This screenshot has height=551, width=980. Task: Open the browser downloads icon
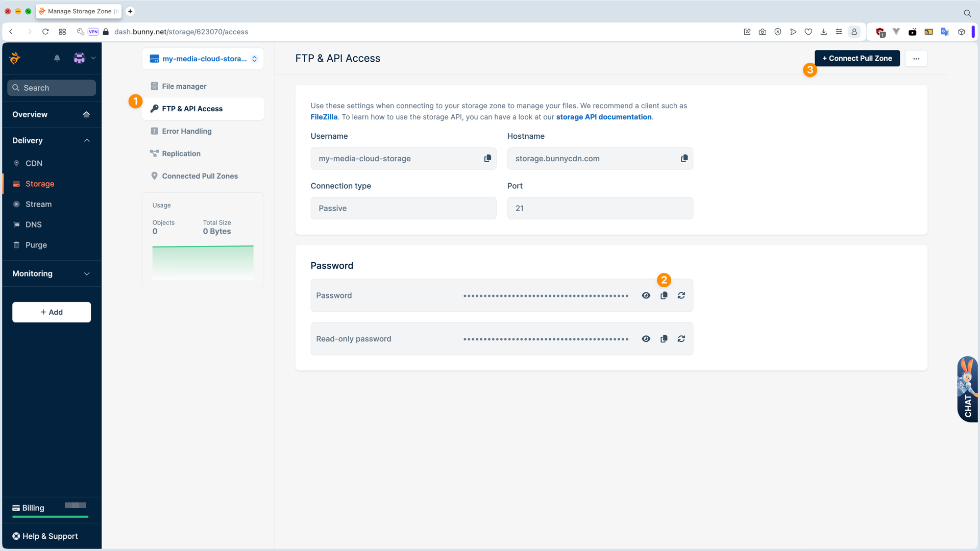(823, 32)
